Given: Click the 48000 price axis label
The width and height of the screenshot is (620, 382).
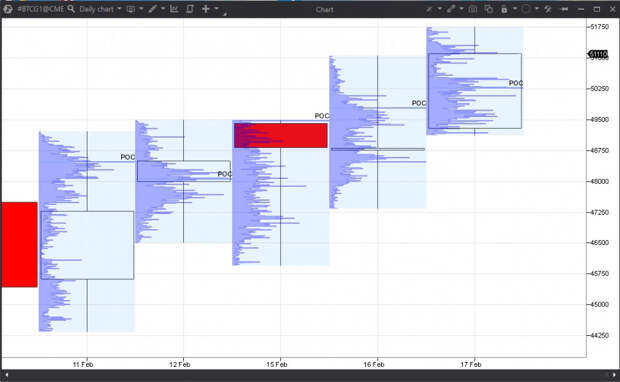Looking at the screenshot, I should point(599,181).
